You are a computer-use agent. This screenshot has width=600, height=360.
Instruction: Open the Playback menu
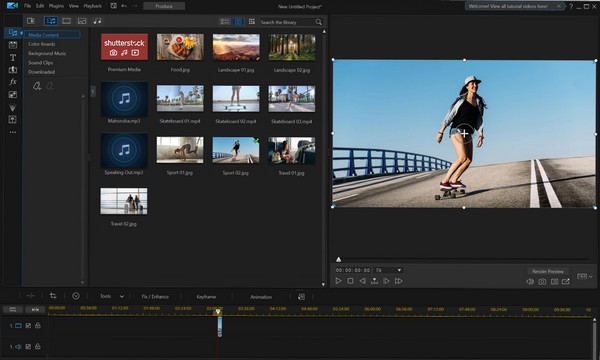click(93, 6)
